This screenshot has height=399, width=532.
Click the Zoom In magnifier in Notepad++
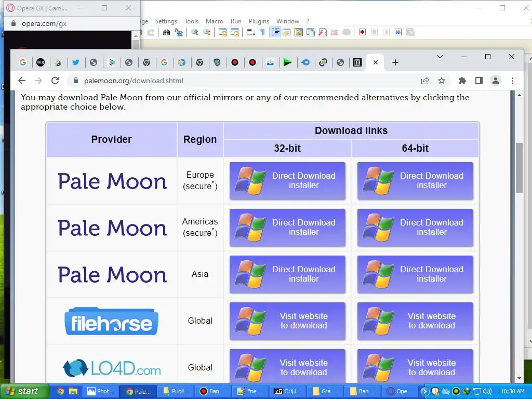coord(195,32)
